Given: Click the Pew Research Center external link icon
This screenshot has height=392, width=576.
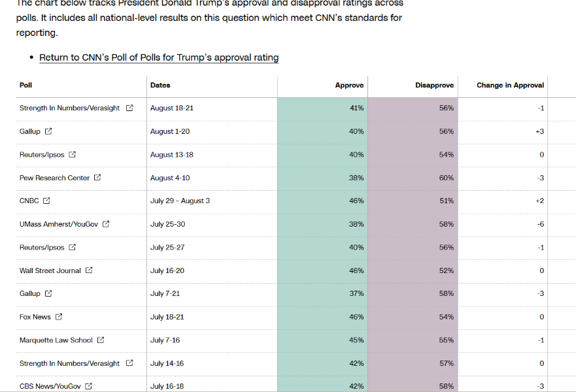Looking at the screenshot, I should point(97,178).
